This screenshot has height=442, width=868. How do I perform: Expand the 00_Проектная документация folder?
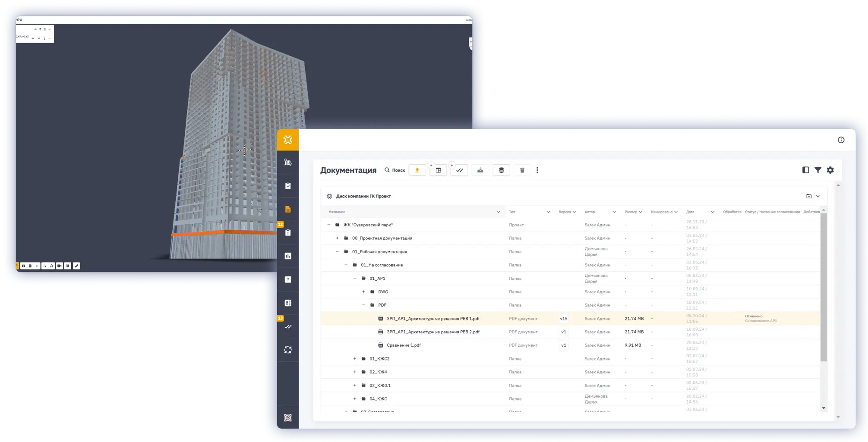point(337,238)
